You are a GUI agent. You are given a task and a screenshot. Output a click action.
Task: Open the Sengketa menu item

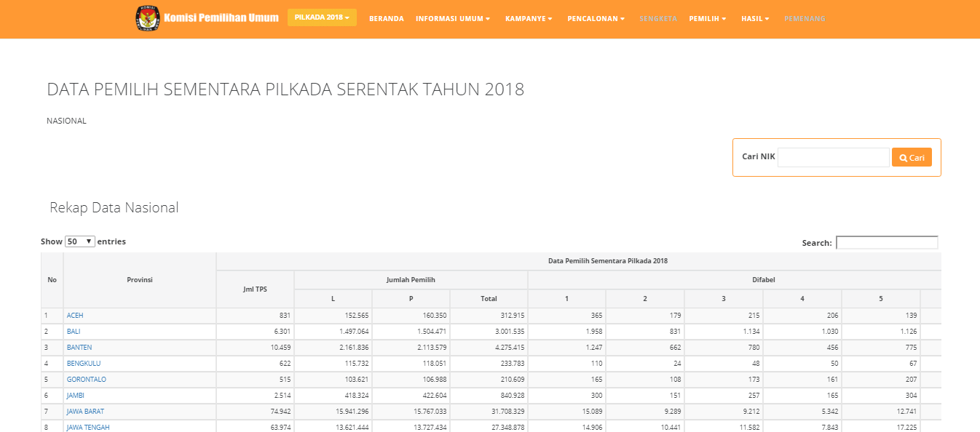tap(657, 19)
